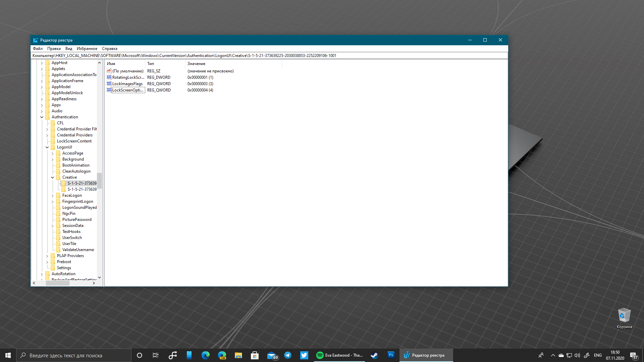This screenshot has height=362, width=644.
Task: Click the tree scroll-up arrow
Action: [99, 63]
